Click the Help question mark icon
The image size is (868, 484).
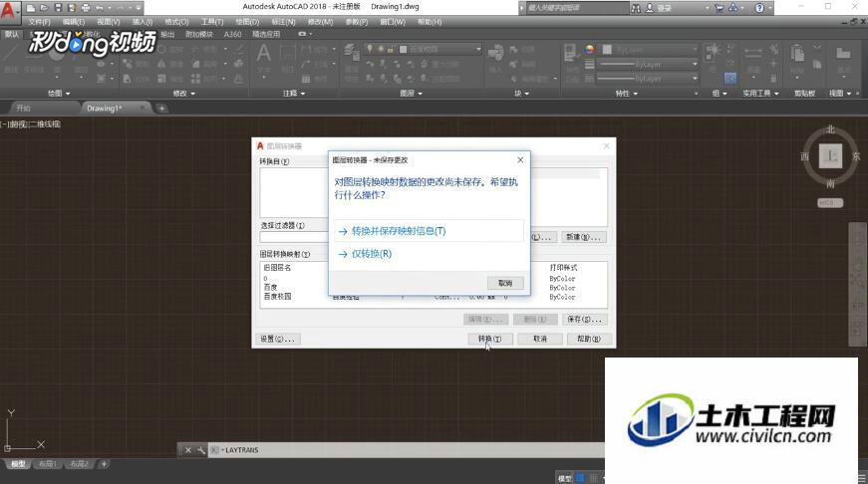759,8
